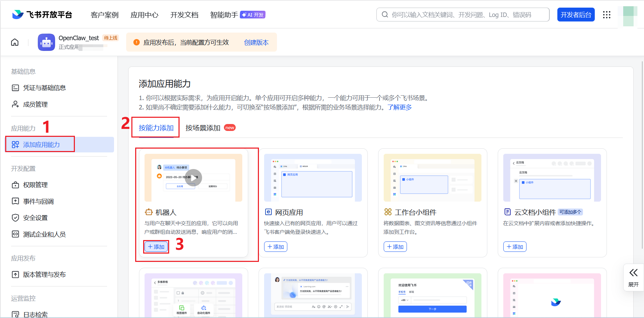The height and width of the screenshot is (318, 644).
Task: Click the 测试企业和人员 icon
Action: coord(15,234)
